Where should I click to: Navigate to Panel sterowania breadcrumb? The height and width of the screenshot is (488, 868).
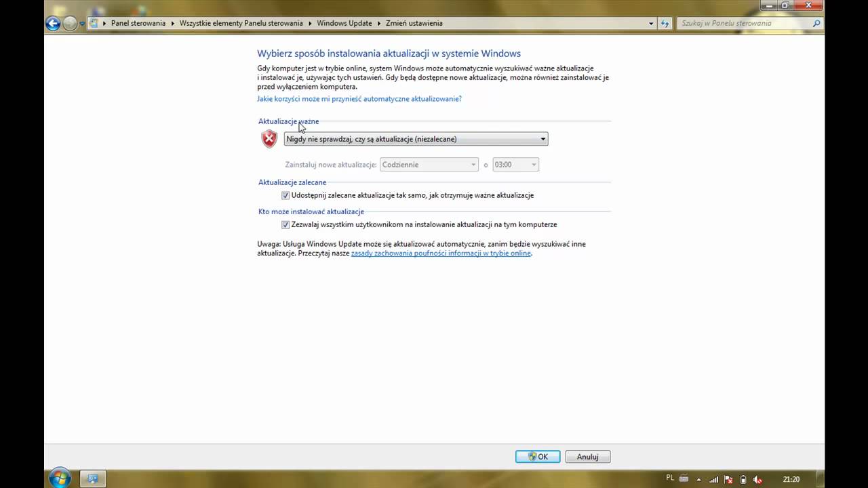point(138,23)
